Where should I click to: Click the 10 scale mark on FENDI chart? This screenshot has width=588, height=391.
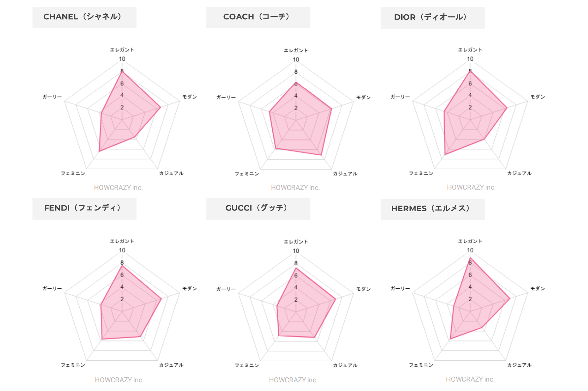pyautogui.click(x=122, y=250)
